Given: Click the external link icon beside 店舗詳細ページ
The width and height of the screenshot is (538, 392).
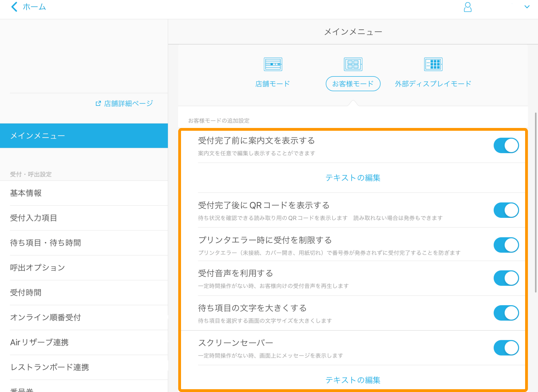Looking at the screenshot, I should [98, 103].
